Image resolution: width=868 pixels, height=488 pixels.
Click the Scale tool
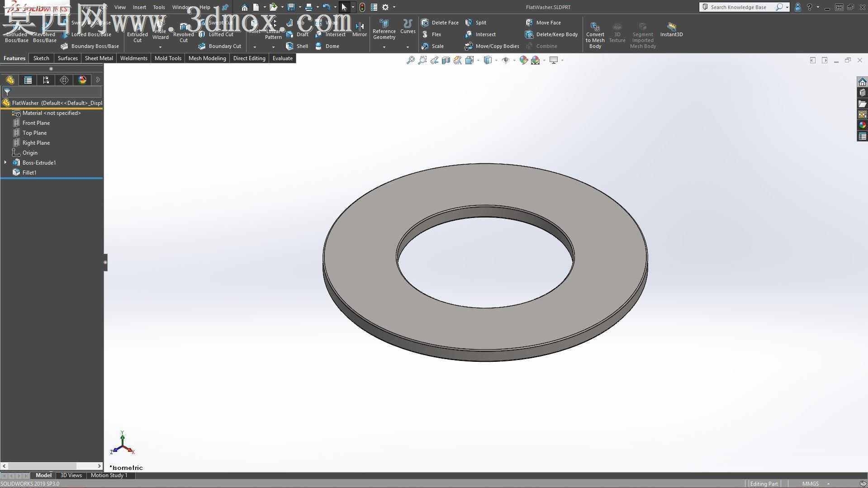click(x=432, y=46)
